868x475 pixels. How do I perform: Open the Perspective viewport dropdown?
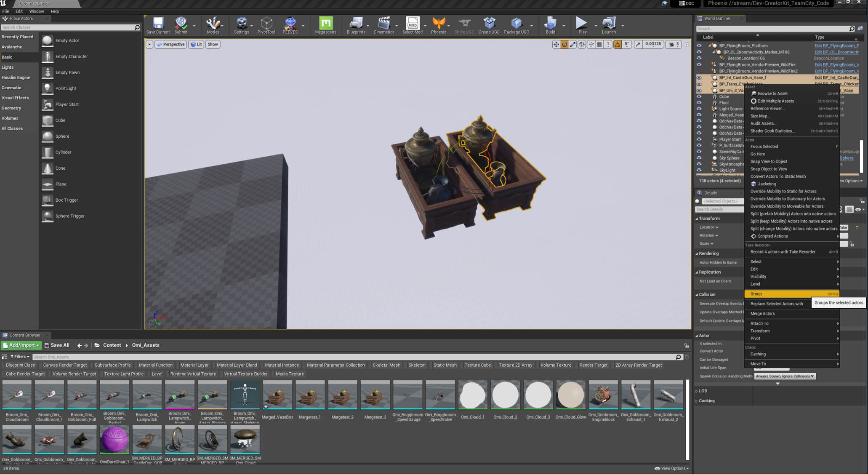point(171,44)
